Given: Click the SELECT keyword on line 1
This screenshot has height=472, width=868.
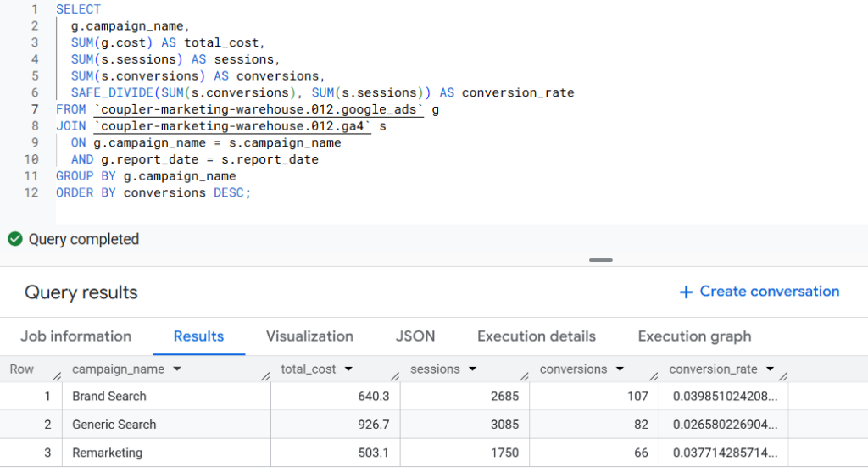Looking at the screenshot, I should click(78, 9).
